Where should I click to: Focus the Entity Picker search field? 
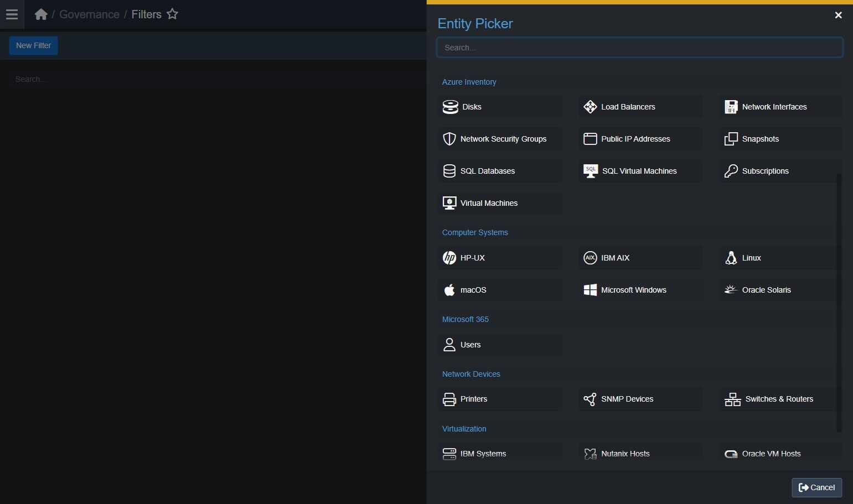639,48
